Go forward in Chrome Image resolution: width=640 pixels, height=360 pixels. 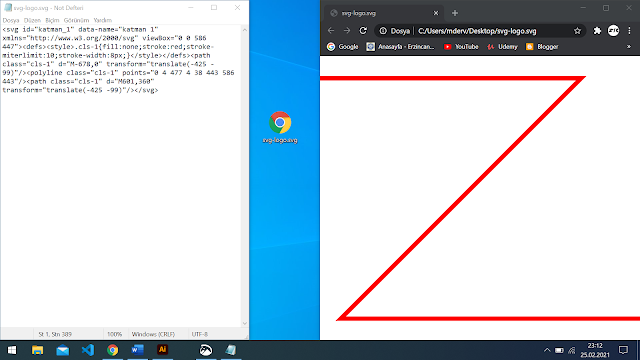(x=347, y=31)
